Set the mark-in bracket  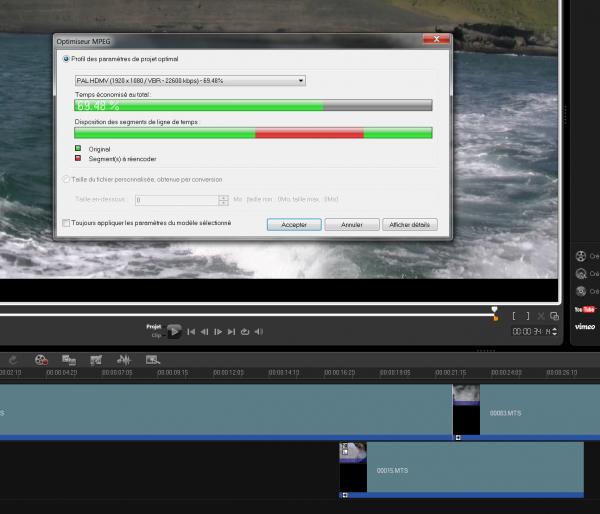(x=514, y=316)
